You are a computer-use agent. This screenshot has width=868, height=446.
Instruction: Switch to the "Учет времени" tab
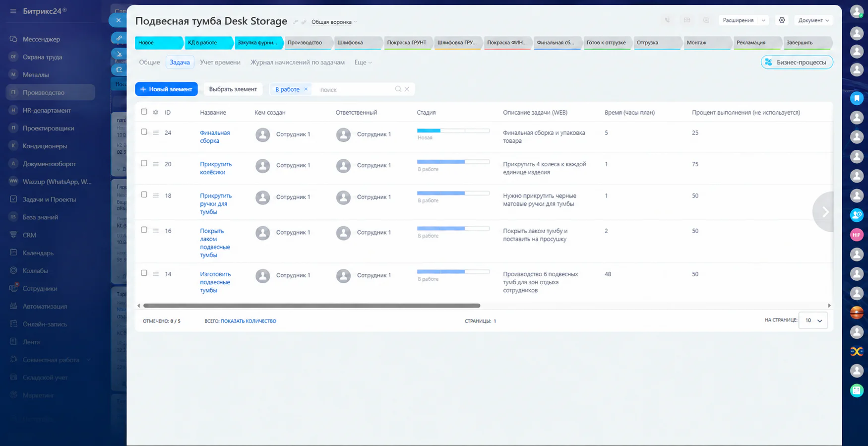[x=220, y=63]
